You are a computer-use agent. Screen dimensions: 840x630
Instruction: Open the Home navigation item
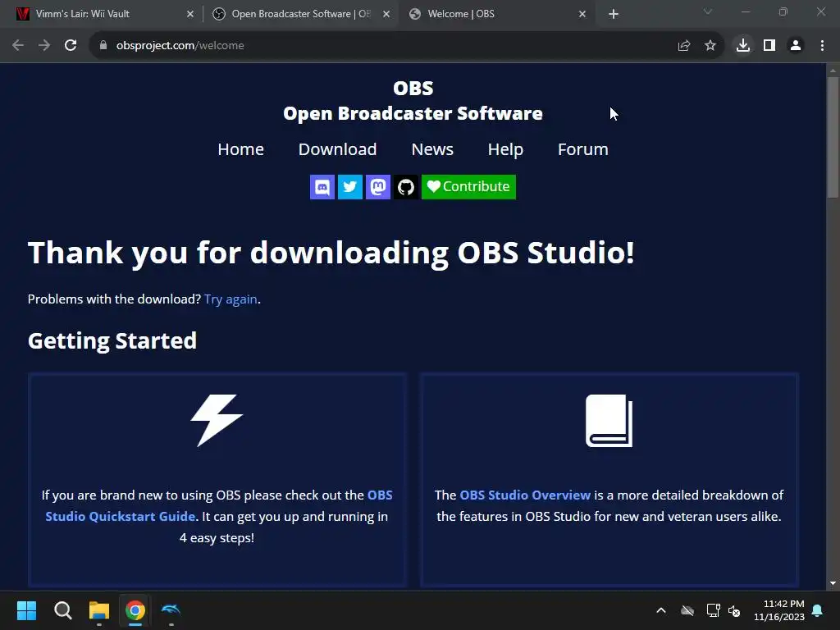(x=240, y=149)
